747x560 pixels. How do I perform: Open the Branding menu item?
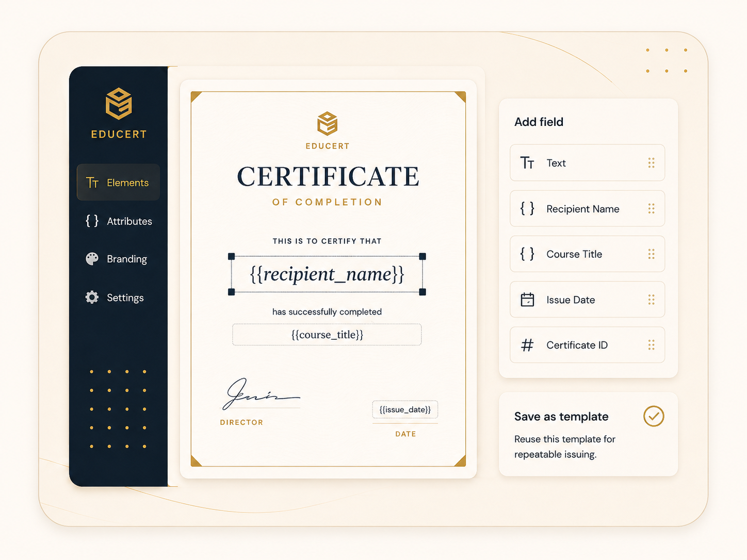118,258
